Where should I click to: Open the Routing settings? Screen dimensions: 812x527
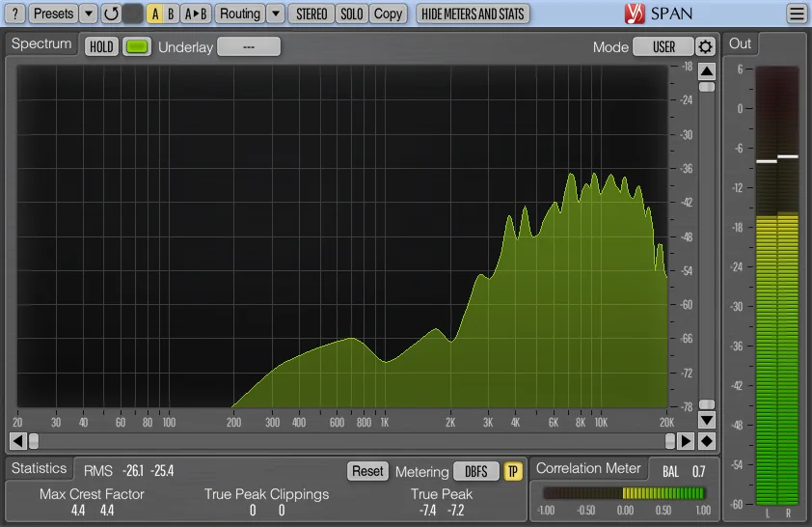click(240, 14)
